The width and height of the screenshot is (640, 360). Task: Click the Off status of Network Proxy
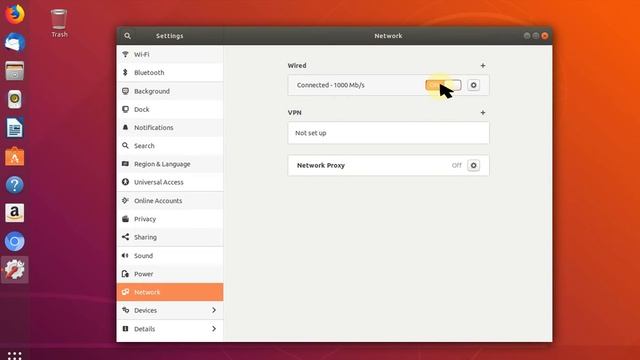click(456, 165)
